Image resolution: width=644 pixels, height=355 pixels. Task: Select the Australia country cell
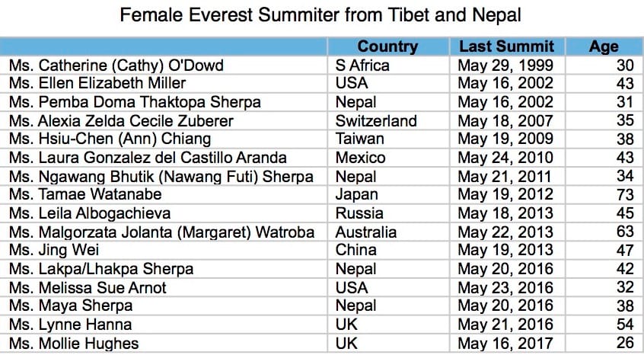[366, 232]
